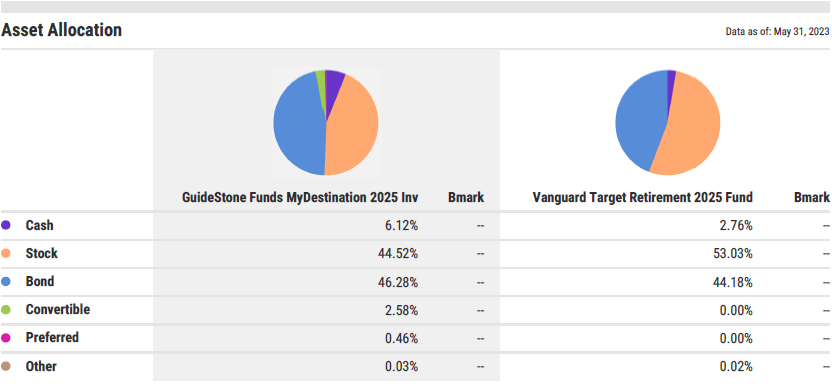Click the 'Data as of: May 31, 2023' text

tap(777, 32)
